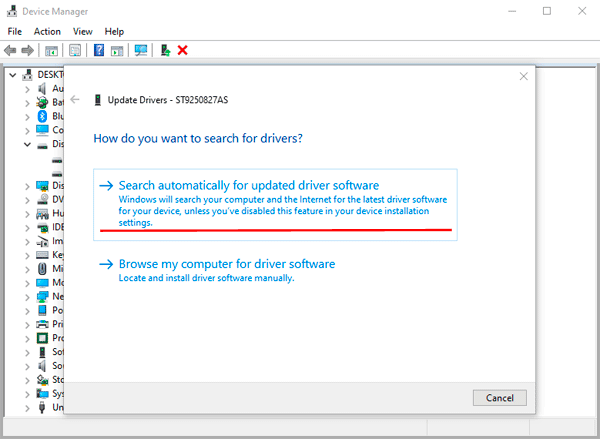The image size is (600, 439).
Task: Expand the IDE controllers chevron
Action: [x=27, y=228]
